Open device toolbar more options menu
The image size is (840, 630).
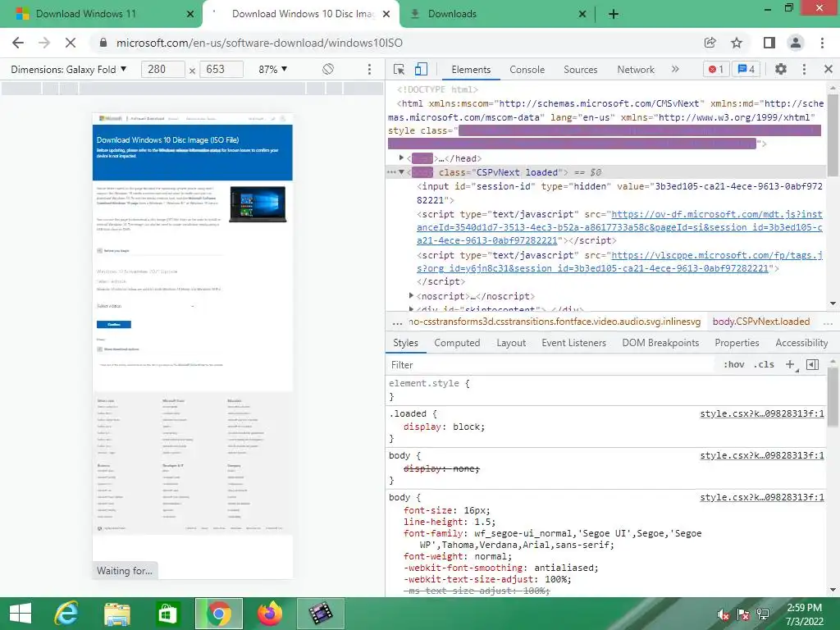(x=368, y=69)
